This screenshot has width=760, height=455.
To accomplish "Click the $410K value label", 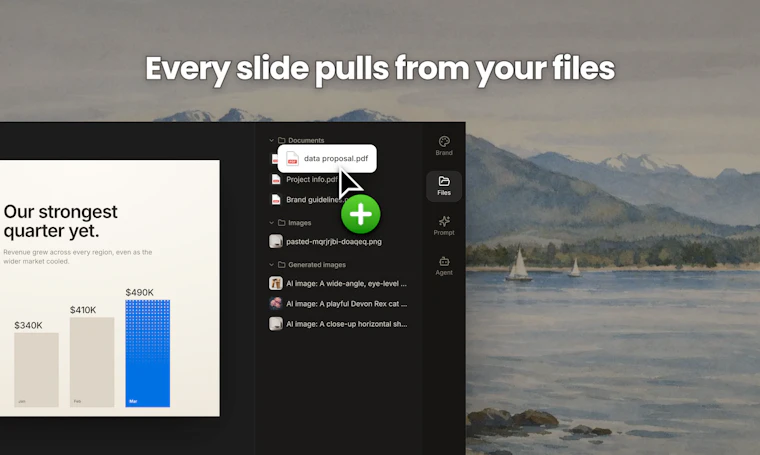I will pyautogui.click(x=83, y=310).
